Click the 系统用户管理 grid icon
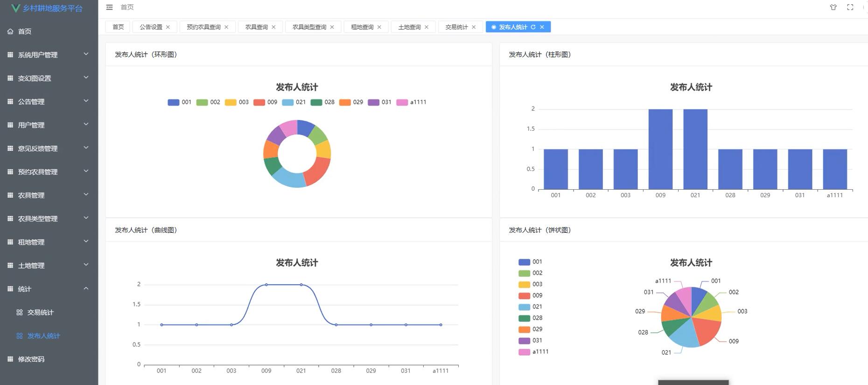The width and height of the screenshot is (868, 385). coord(10,55)
